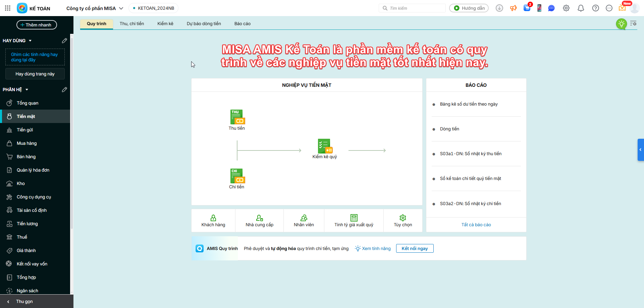
Task: Open Bán hàng module in sidebar
Action: (35, 157)
